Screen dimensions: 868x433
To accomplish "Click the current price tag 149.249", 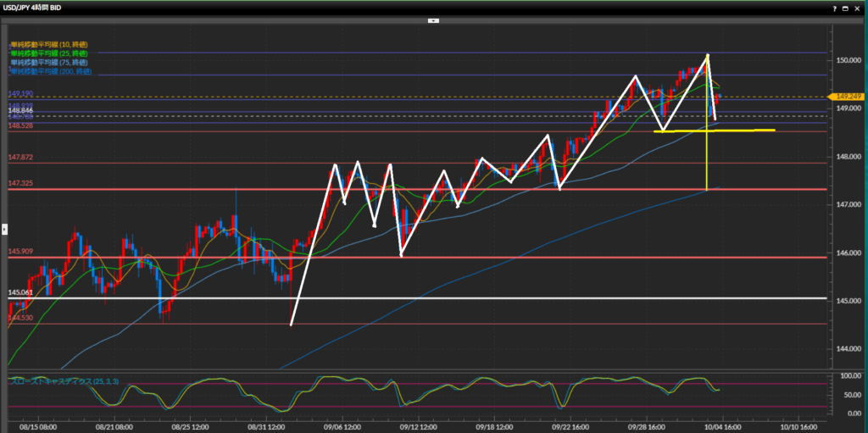I will pyautogui.click(x=848, y=97).
